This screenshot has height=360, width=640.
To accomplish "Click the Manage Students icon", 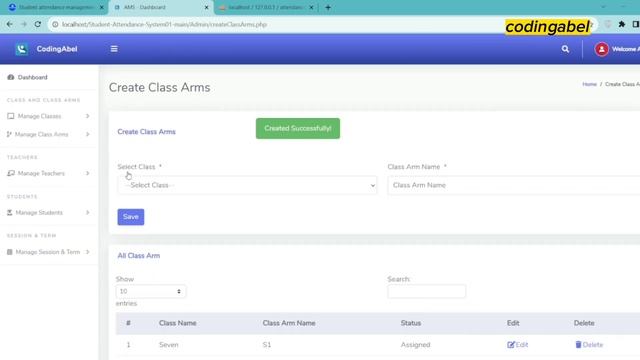I will 9,213.
